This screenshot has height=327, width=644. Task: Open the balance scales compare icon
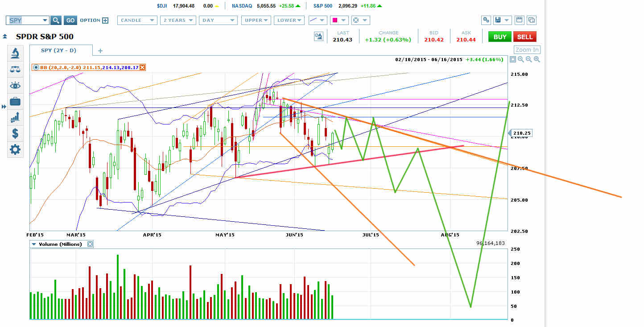[x=15, y=69]
